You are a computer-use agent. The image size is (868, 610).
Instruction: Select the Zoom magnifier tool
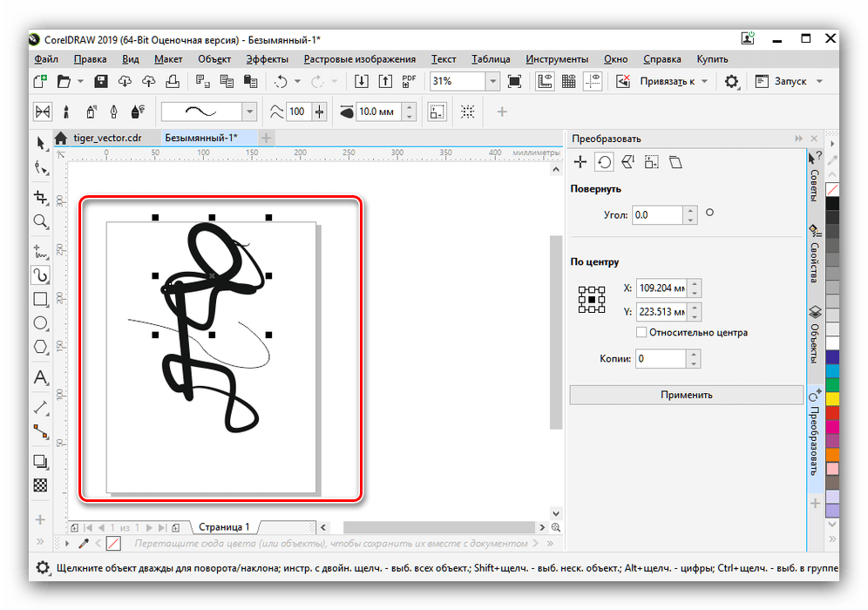click(40, 221)
